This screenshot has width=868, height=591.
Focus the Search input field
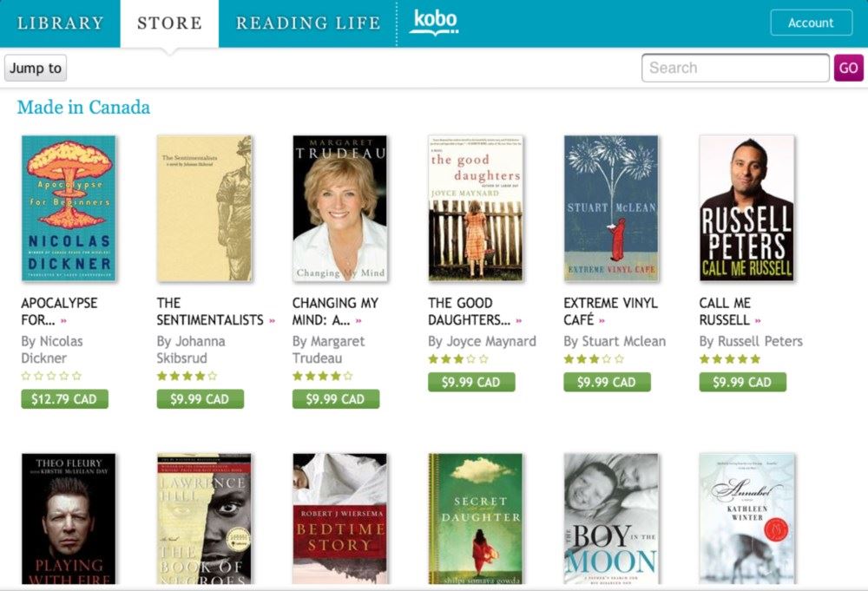735,68
